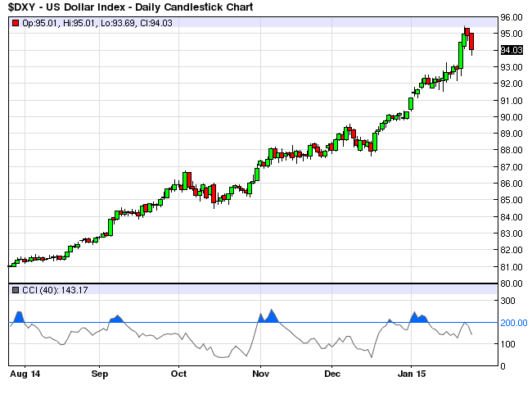Click the gray CCI legend square
This screenshot has height=399, width=532.
pos(16,290)
